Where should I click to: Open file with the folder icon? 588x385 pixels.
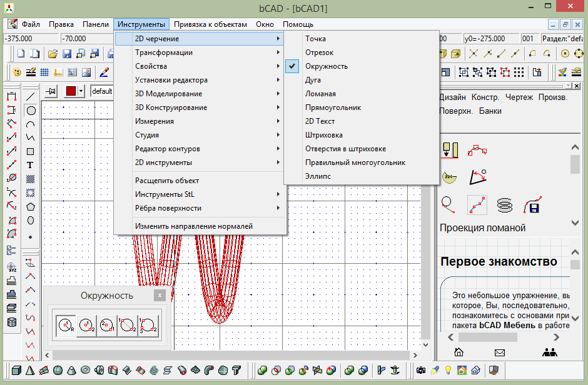click(x=53, y=54)
